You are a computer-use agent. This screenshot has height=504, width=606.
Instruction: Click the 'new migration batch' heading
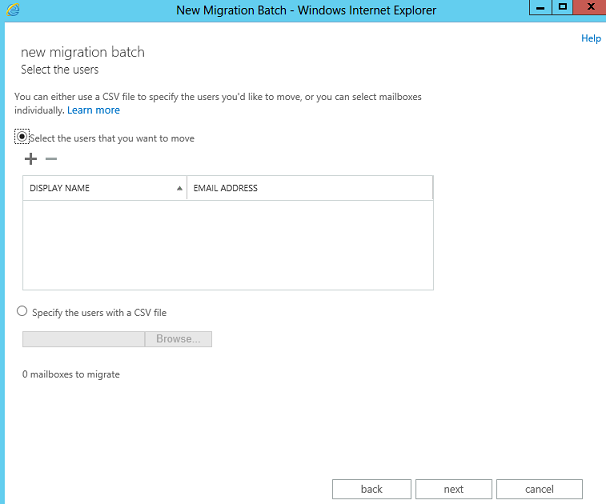click(x=83, y=52)
